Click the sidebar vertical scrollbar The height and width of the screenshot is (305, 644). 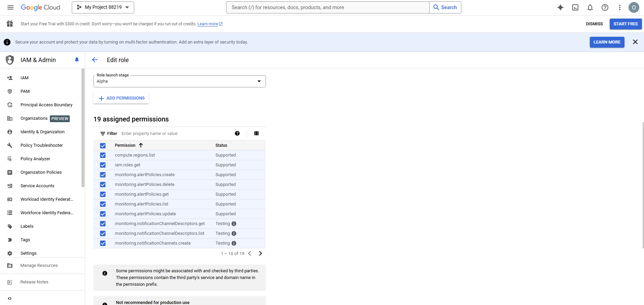click(x=83, y=128)
